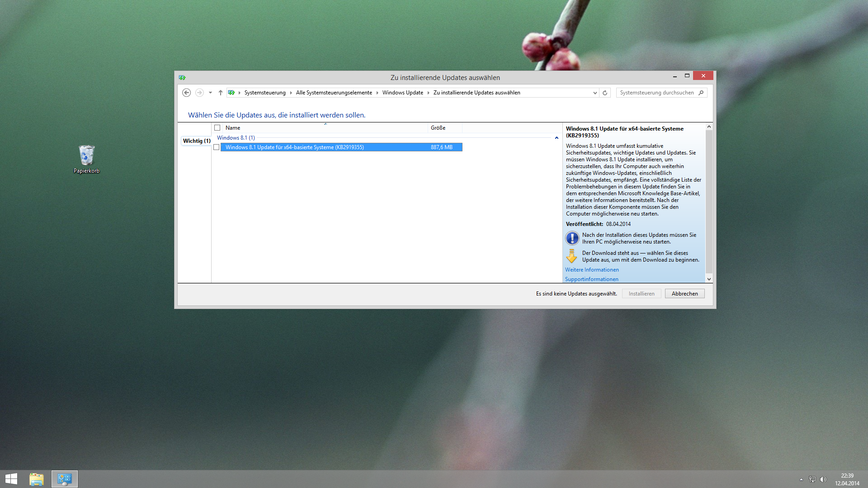The width and height of the screenshot is (868, 488).
Task: Click the Forward navigation arrow
Action: [199, 93]
